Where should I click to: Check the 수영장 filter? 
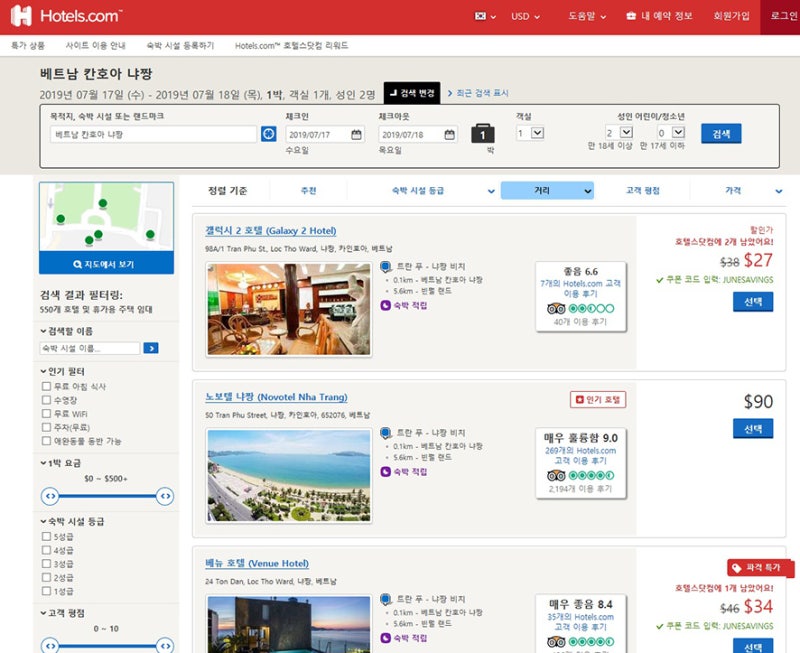point(46,400)
